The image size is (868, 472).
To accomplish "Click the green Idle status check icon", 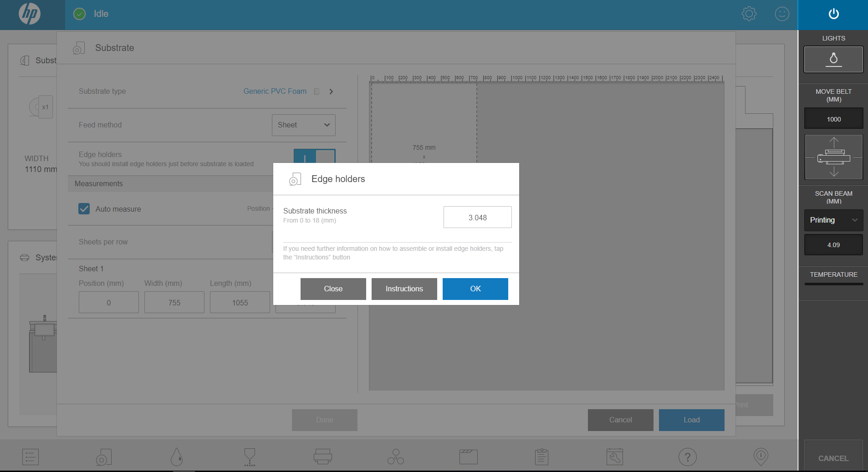I will (80, 14).
